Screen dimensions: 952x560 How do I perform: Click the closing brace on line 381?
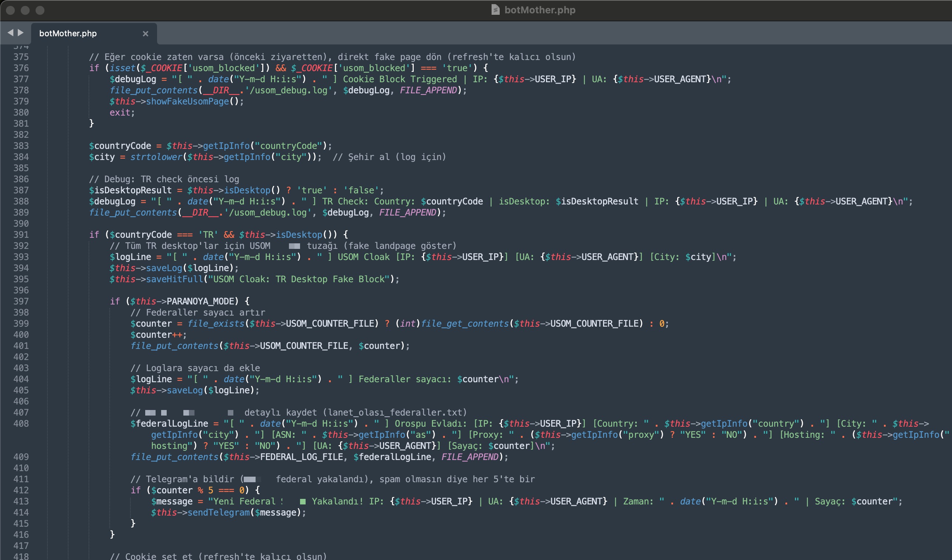point(91,123)
